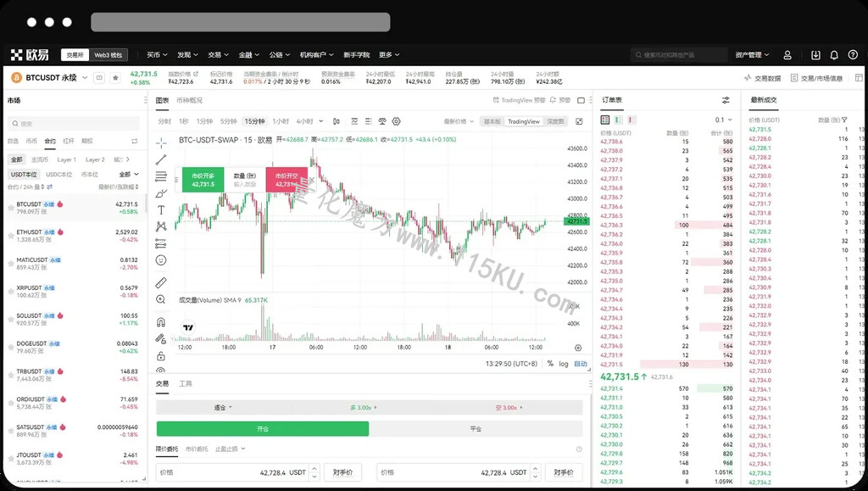Switch to 币种概况 tab

189,100
